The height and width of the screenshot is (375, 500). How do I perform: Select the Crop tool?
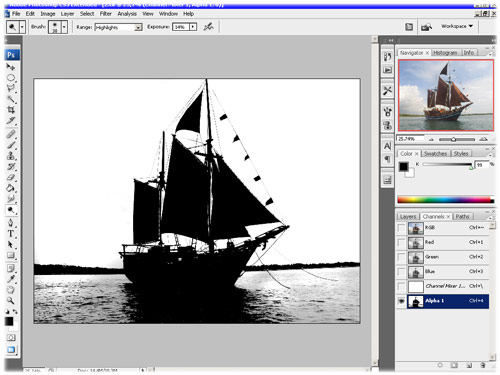click(x=11, y=110)
